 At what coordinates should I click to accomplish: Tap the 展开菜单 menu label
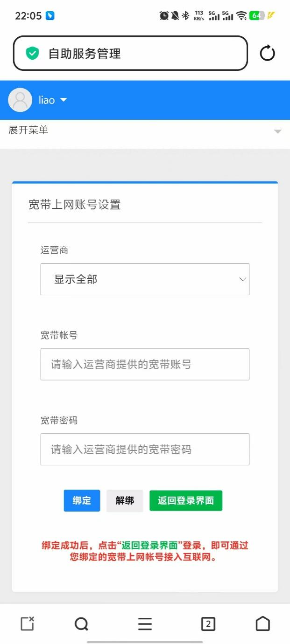(28, 130)
